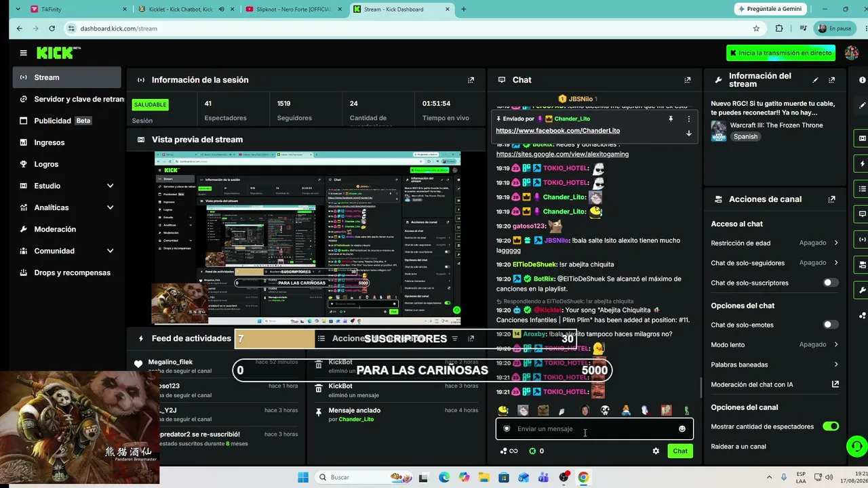Click Raidear a un canal
Image resolution: width=868 pixels, height=488 pixels.
tap(738, 447)
